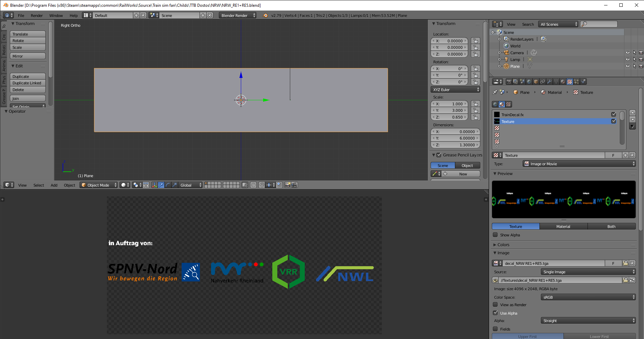The image size is (644, 339).
Task: Open the Single Image source dropdown
Action: 588,272
